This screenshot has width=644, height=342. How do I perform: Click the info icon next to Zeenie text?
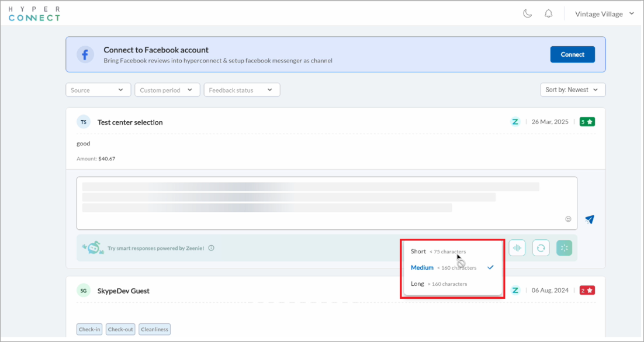click(211, 248)
